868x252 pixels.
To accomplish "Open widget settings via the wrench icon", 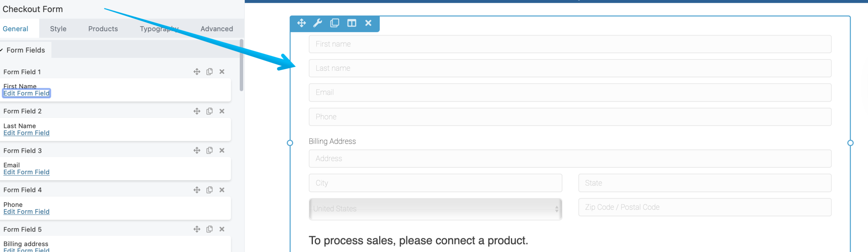I will pos(317,23).
